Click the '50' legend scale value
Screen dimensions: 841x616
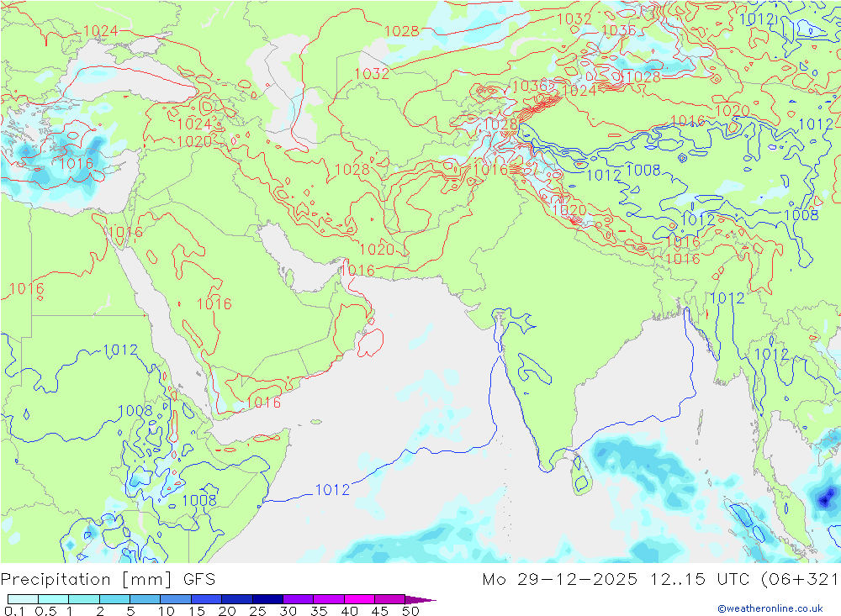[x=410, y=611]
